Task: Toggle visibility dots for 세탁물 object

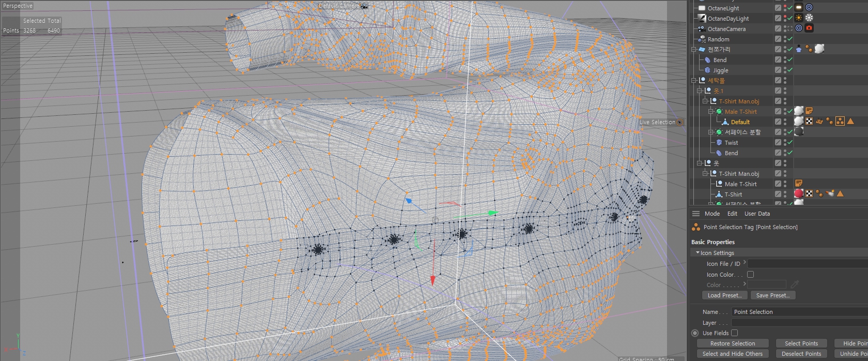Action: coord(785,80)
